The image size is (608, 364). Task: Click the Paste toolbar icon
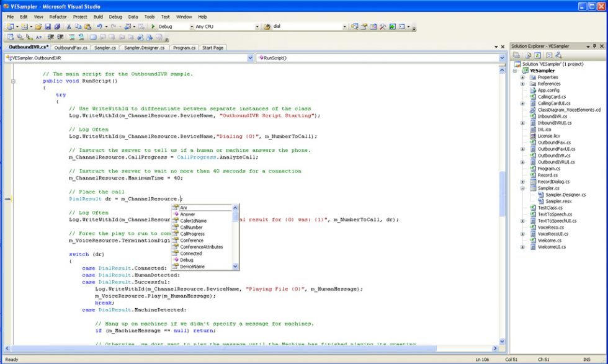pos(89,28)
